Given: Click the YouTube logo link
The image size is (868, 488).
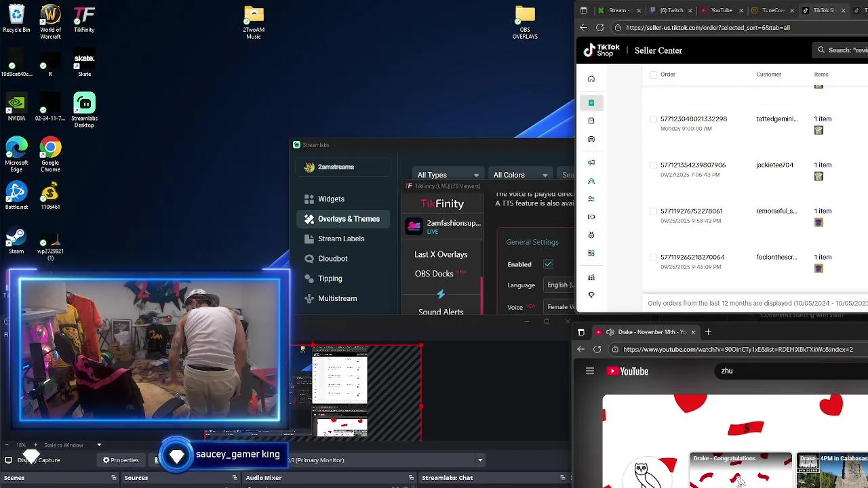Looking at the screenshot, I should [x=628, y=371].
